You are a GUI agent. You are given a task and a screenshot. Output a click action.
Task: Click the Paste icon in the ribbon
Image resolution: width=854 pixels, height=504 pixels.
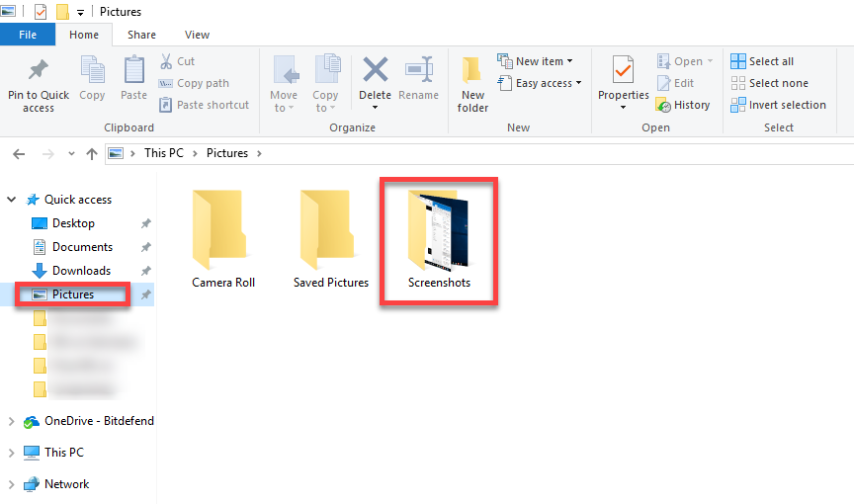[134, 73]
